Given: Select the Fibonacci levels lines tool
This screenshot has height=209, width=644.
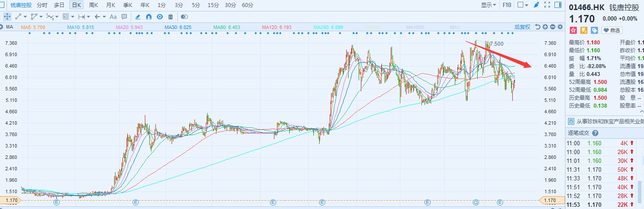Looking at the screenshot, I should (65, 17).
